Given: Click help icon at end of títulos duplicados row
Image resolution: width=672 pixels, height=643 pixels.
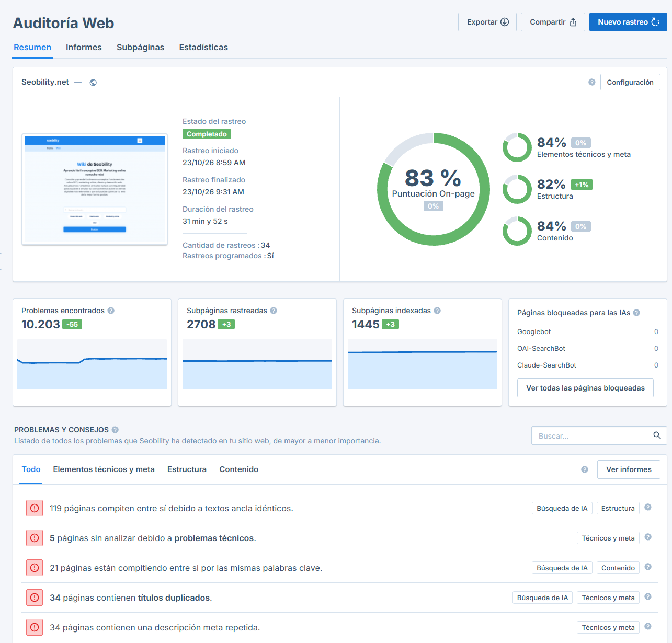Looking at the screenshot, I should click(x=648, y=596).
